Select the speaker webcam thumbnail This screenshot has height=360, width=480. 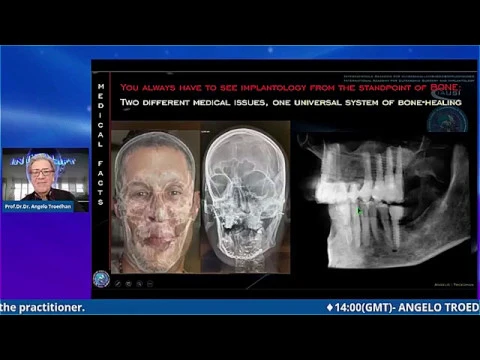pos(46,180)
